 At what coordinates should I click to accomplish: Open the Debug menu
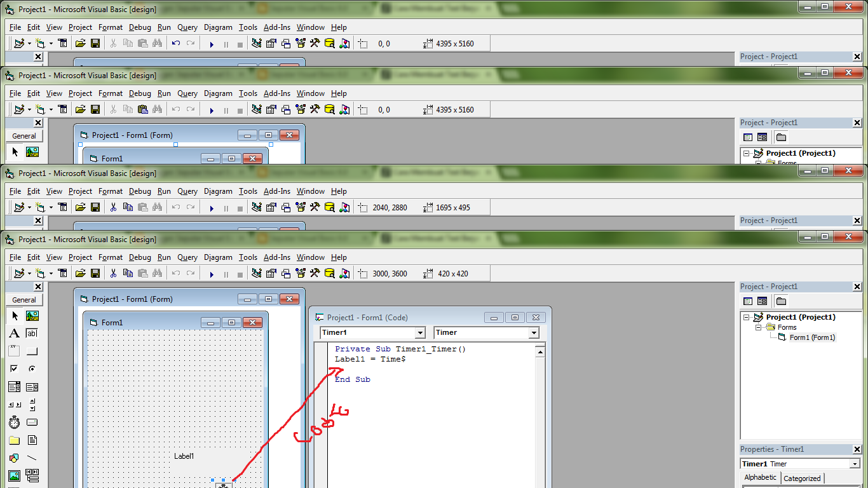pos(139,257)
